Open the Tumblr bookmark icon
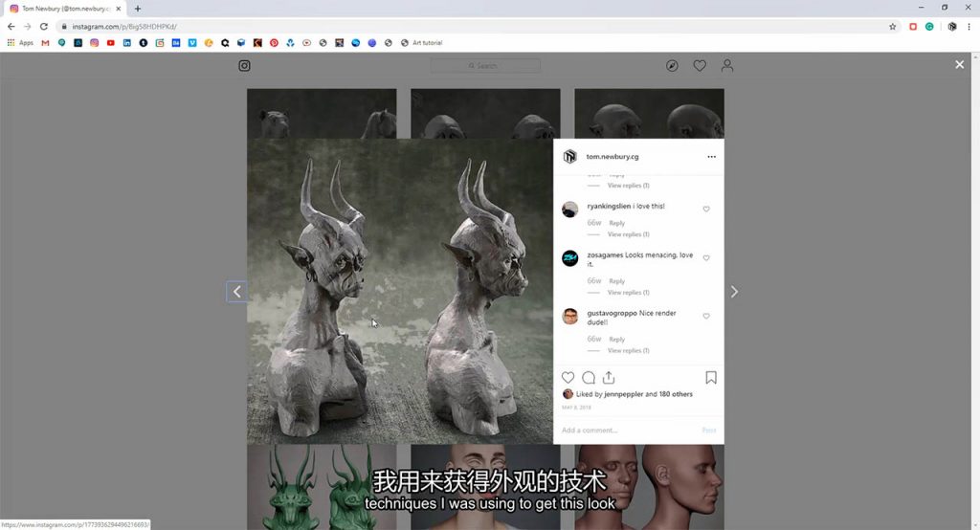 [144, 42]
